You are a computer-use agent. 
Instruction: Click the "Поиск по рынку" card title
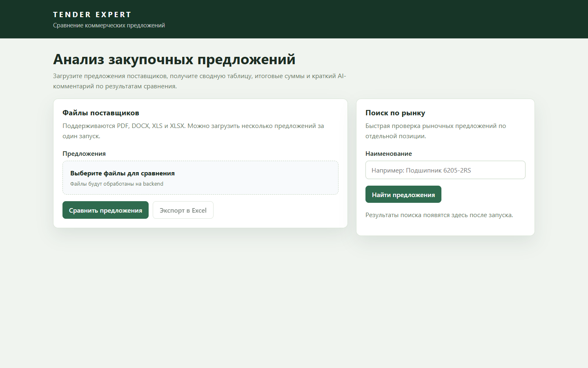point(395,113)
